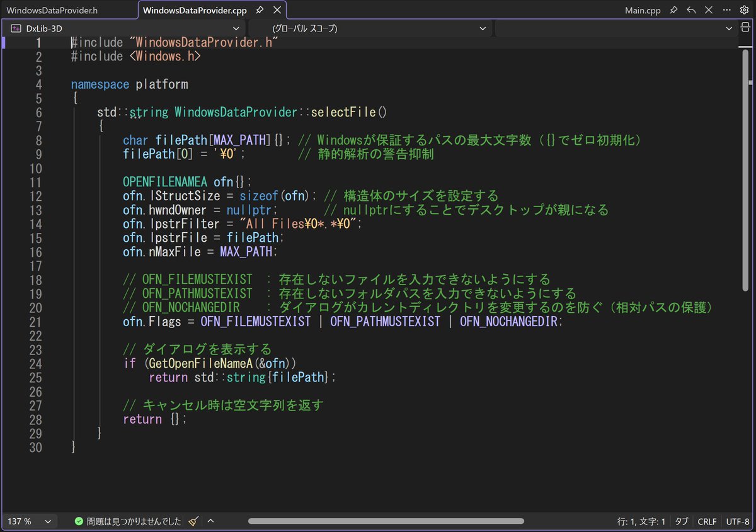Switch to the WindowsDataProvider.h tab
This screenshot has width=756, height=532.
(x=52, y=11)
